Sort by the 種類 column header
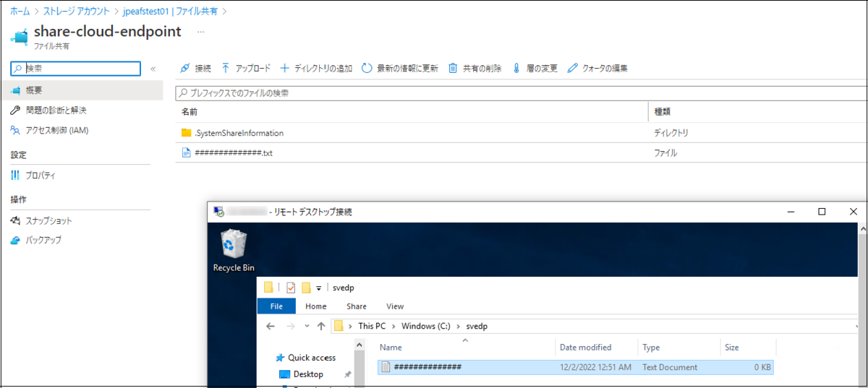The height and width of the screenshot is (388, 868). 663,112
